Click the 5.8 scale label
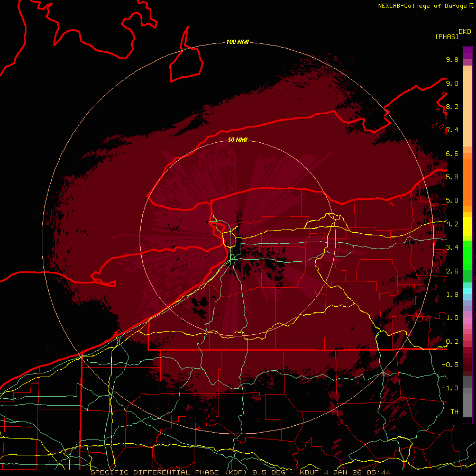Viewport: 476px width, 476px height. pos(452,177)
